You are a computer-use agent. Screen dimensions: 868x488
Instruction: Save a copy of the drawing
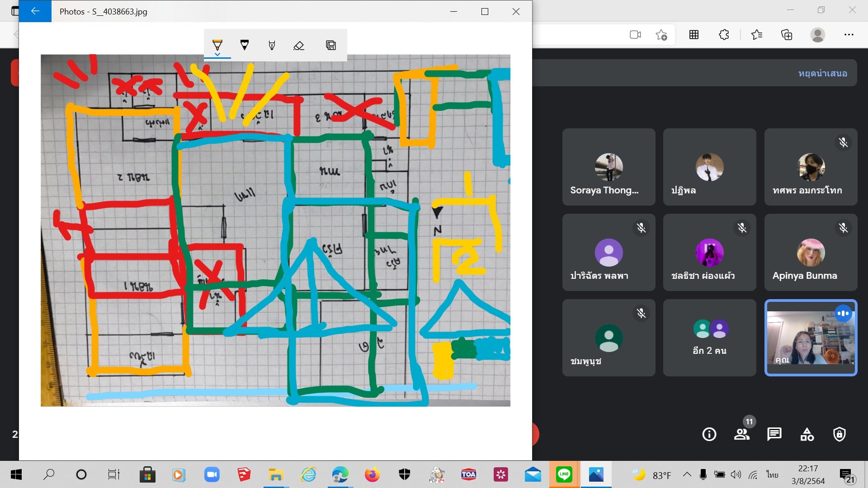[x=331, y=45]
